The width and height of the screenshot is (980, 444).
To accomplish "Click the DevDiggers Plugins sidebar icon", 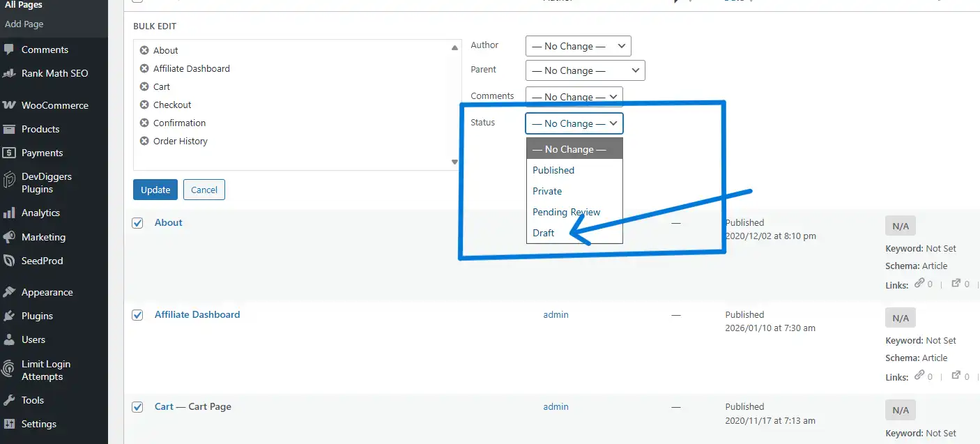I will tap(9, 181).
